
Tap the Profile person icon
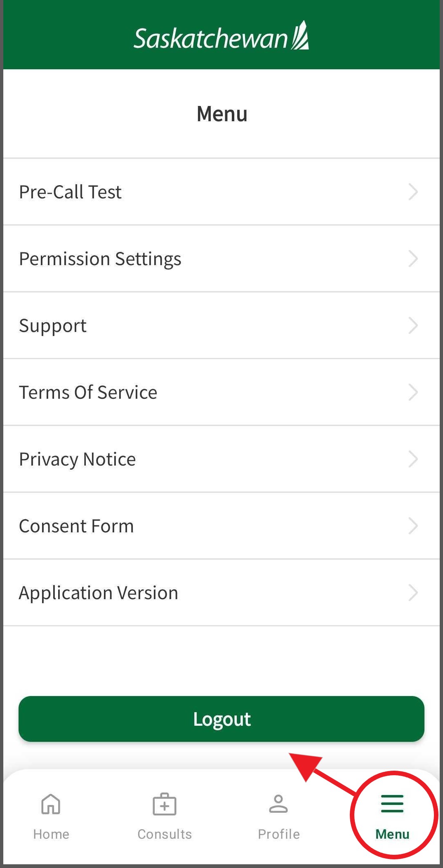pos(278,804)
